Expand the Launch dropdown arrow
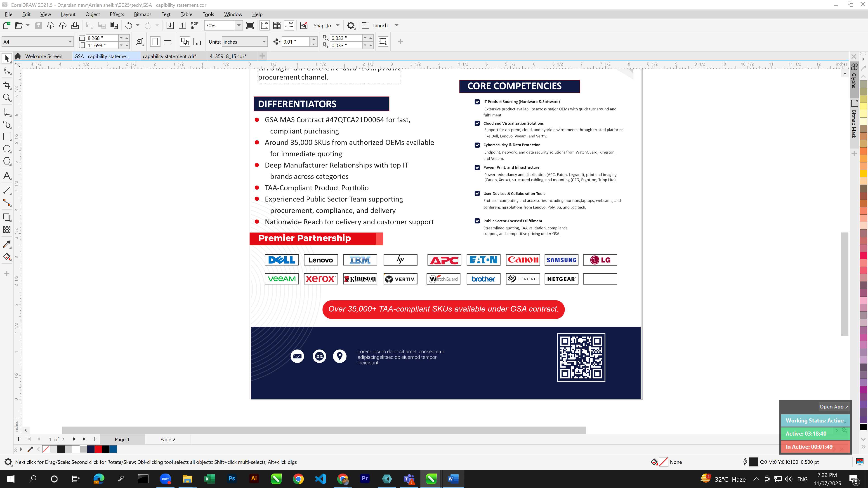868x488 pixels. pos(396,25)
